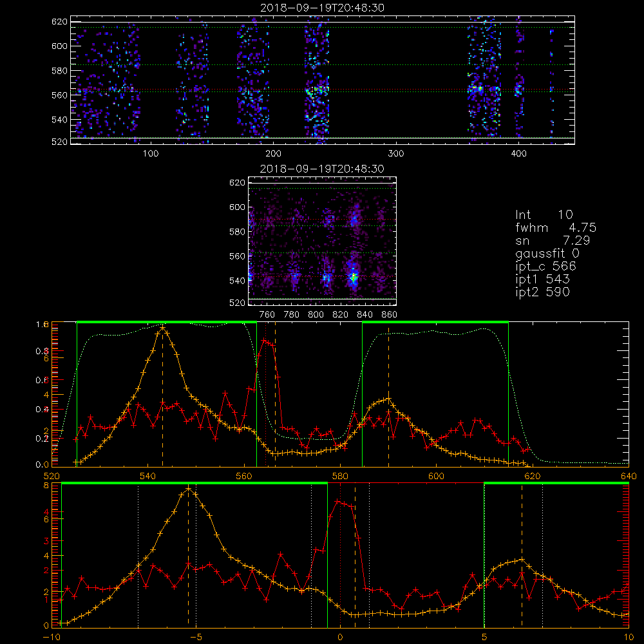
Task: Click the '400' x-axis label of the top plot
Action: (518, 154)
